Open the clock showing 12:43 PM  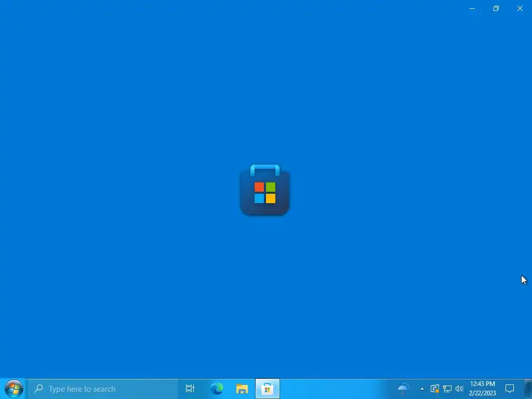[x=483, y=389]
